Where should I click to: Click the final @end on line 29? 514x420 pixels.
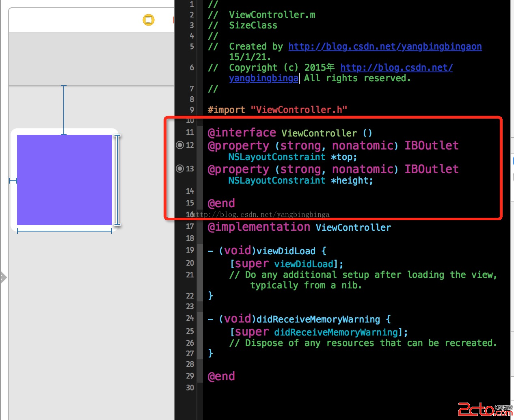click(221, 376)
